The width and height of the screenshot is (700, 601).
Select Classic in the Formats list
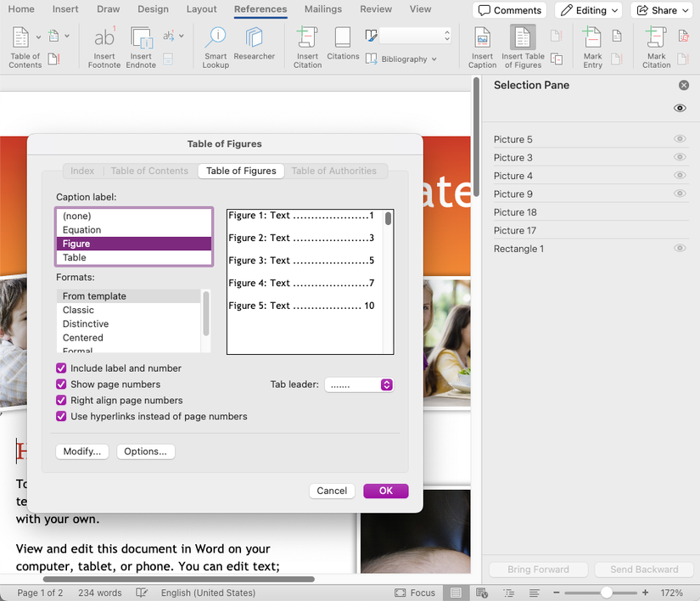coord(78,310)
